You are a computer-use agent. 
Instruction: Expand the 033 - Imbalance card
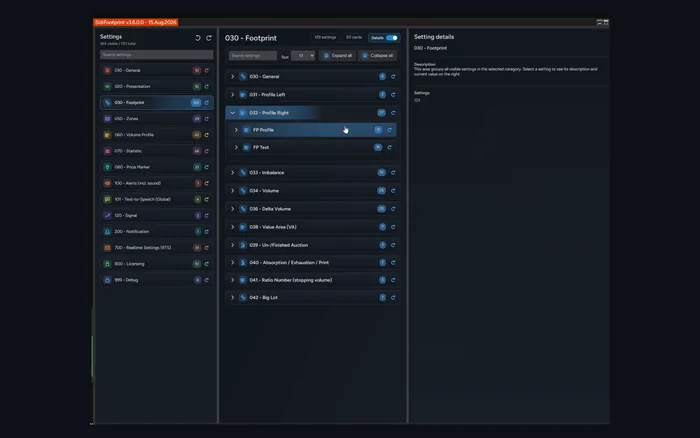(233, 172)
